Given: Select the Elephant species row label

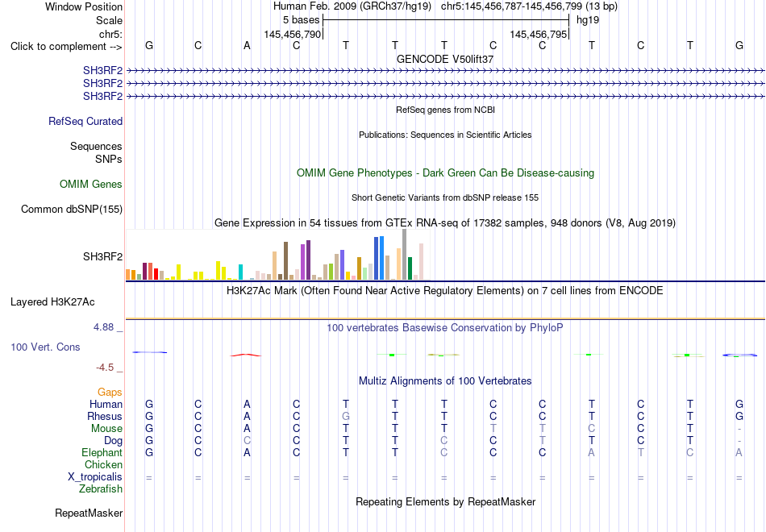Looking at the screenshot, I should click(x=102, y=452).
